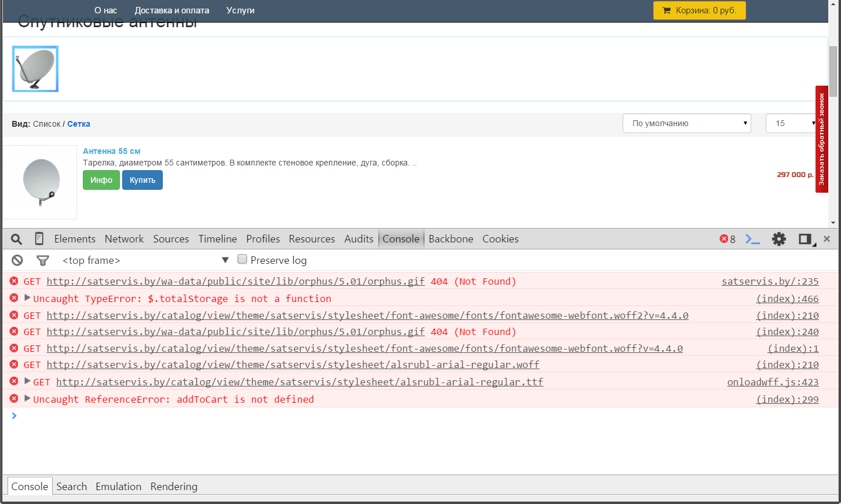Open the drawer Emulation tab
Image resolution: width=841 pixels, height=504 pixels.
(x=118, y=487)
